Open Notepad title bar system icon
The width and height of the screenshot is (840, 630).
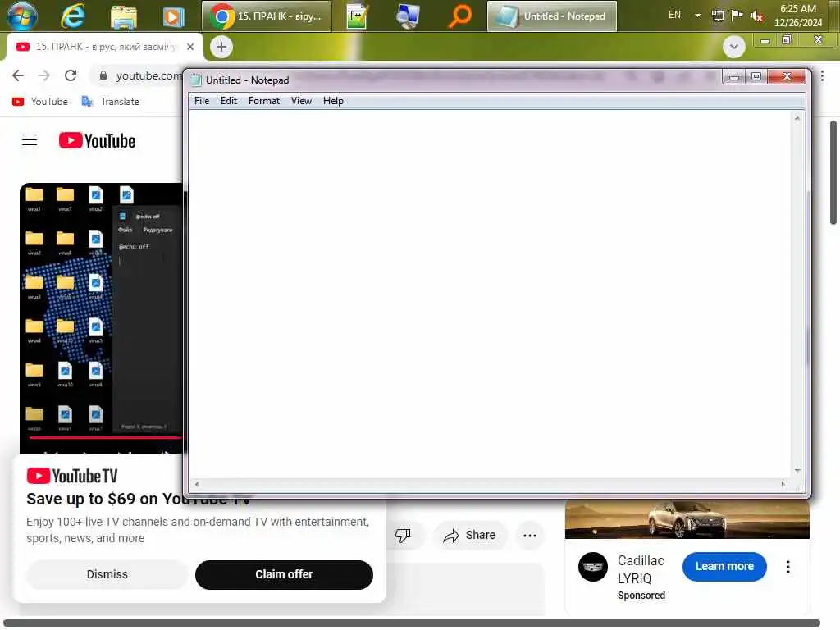click(197, 80)
